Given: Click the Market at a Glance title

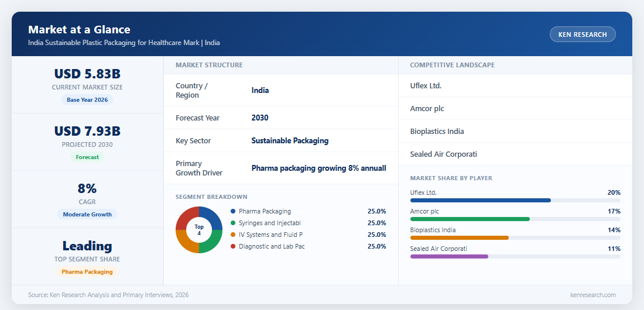Looking at the screenshot, I should pos(79,30).
